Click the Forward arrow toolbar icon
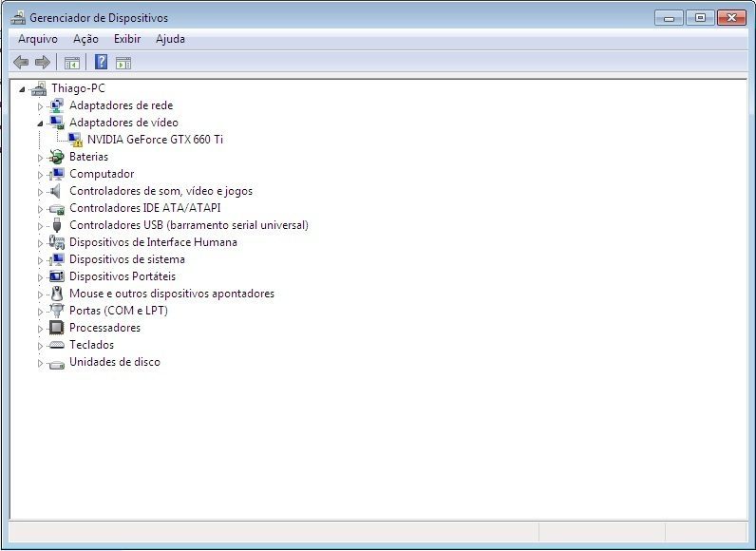 click(x=43, y=62)
